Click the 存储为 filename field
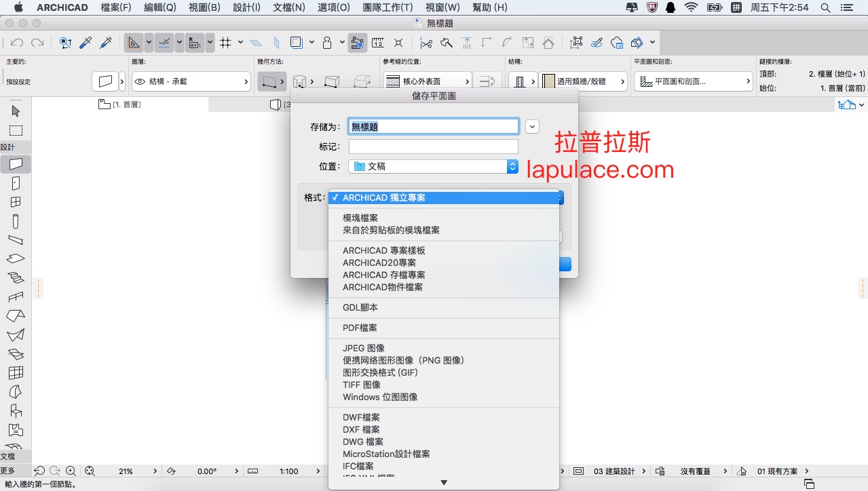 pyautogui.click(x=434, y=126)
